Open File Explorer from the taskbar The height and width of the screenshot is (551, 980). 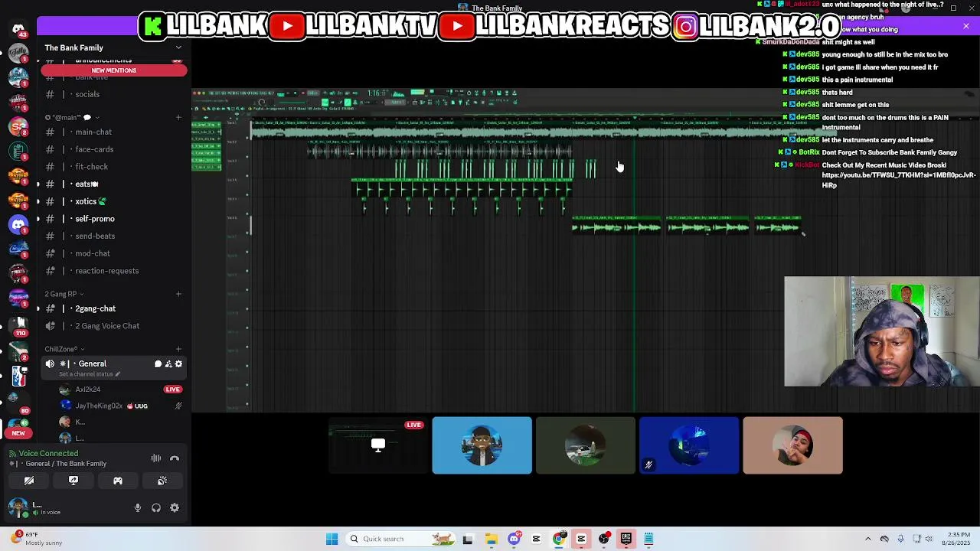pyautogui.click(x=491, y=539)
